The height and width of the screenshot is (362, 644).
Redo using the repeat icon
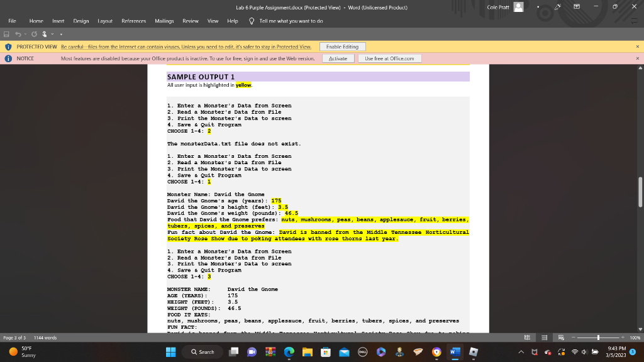(x=34, y=34)
